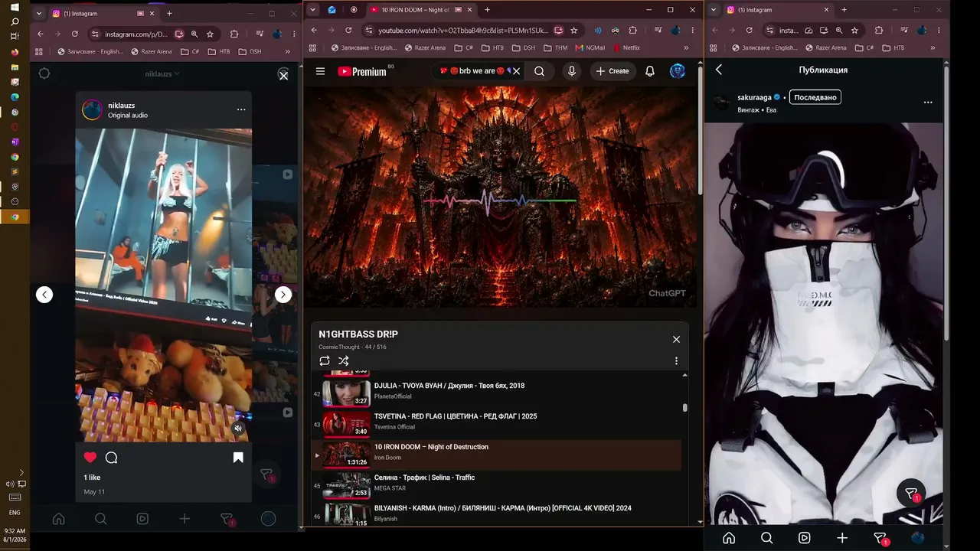980x551 pixels.
Task: Comment on the niklauzs post
Action: click(x=111, y=458)
